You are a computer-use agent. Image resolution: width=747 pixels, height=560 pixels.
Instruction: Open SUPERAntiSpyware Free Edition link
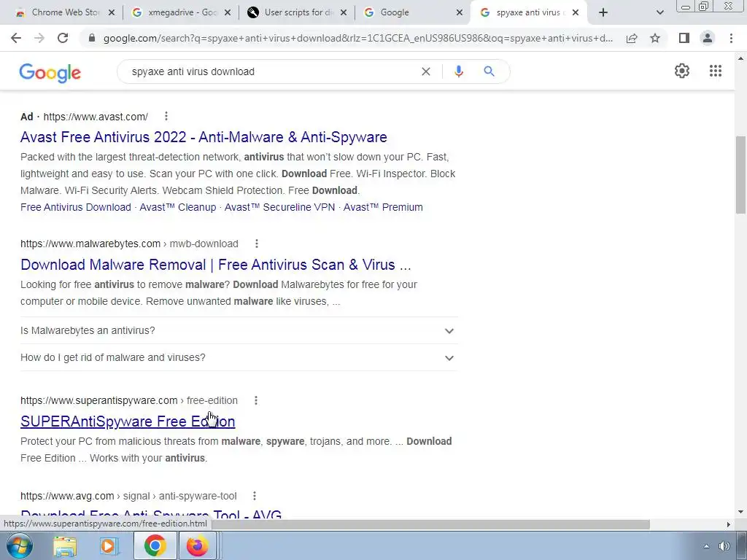click(x=128, y=421)
